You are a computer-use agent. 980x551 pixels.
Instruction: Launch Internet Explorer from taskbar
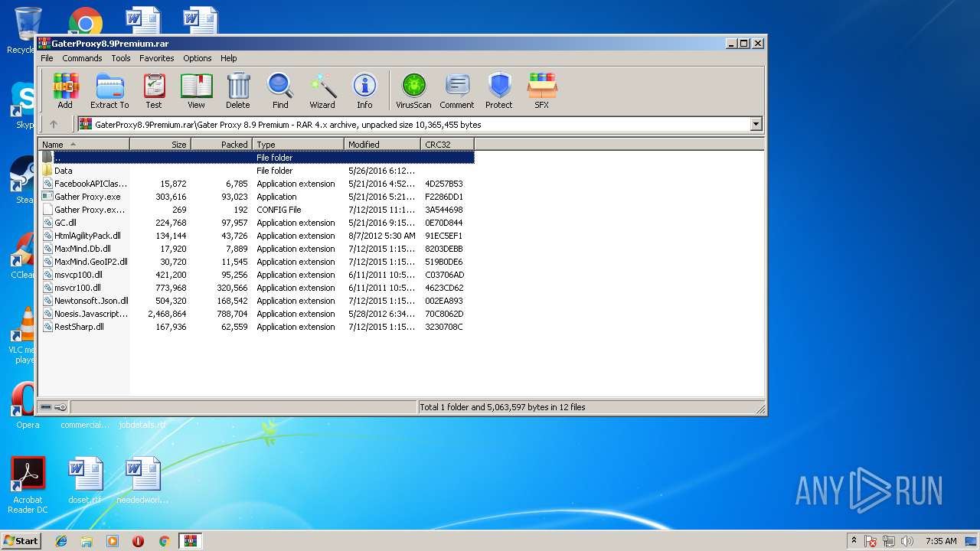coord(61,541)
